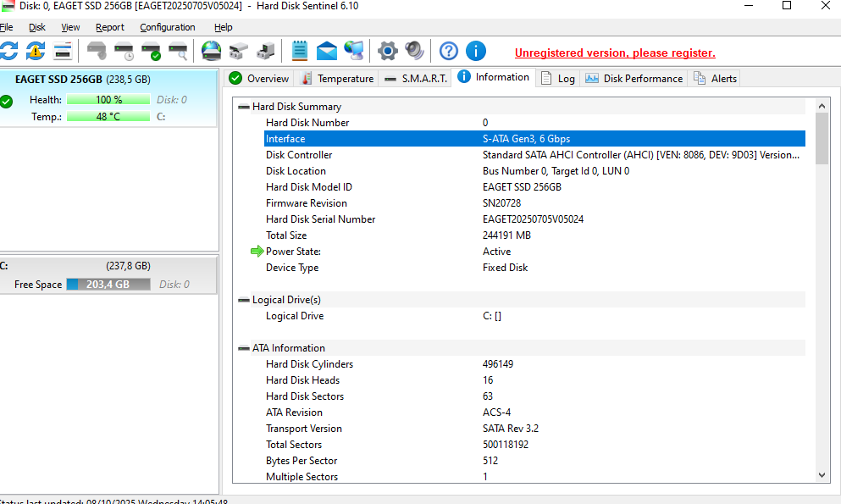The image size is (841, 504).
Task: Click the C: drive free space bar
Action: pyautogui.click(x=108, y=285)
